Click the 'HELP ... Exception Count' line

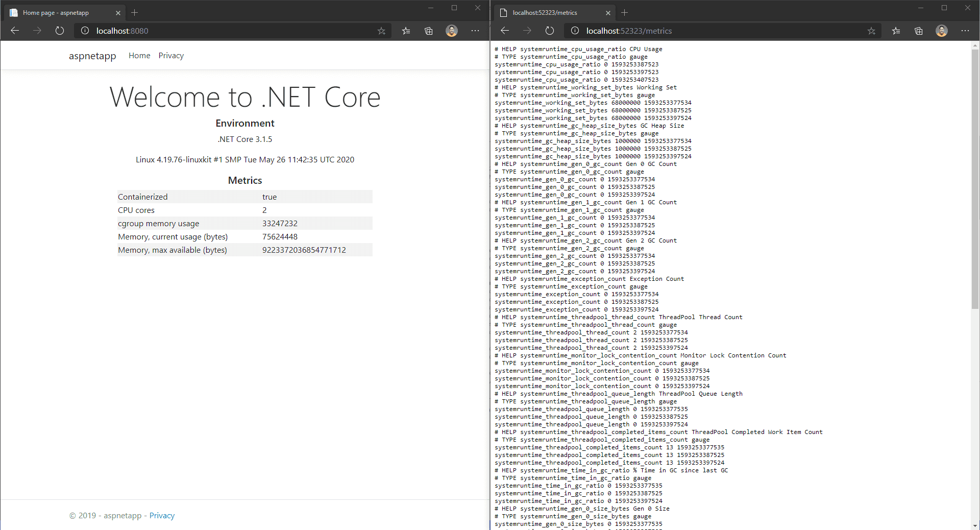click(589, 279)
